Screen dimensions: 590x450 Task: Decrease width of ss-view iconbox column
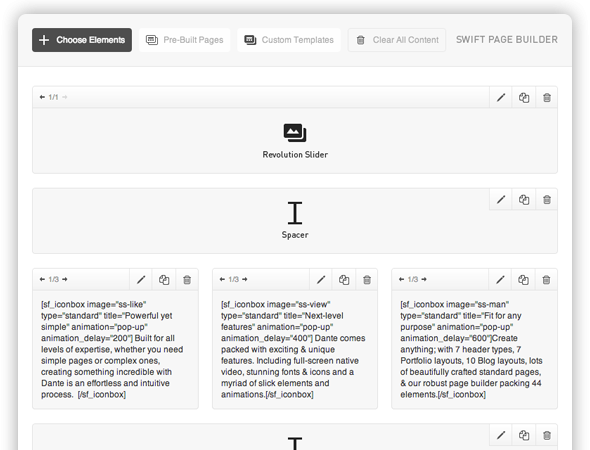point(222,279)
